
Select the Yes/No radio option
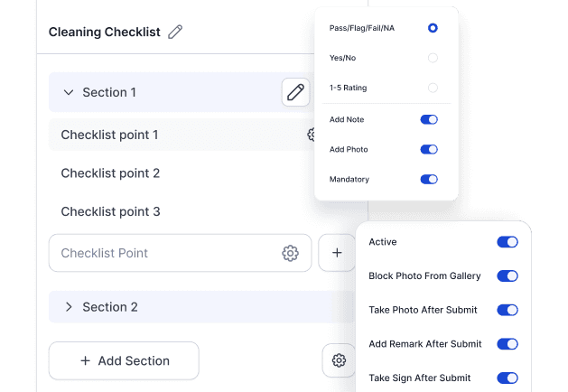coord(433,58)
